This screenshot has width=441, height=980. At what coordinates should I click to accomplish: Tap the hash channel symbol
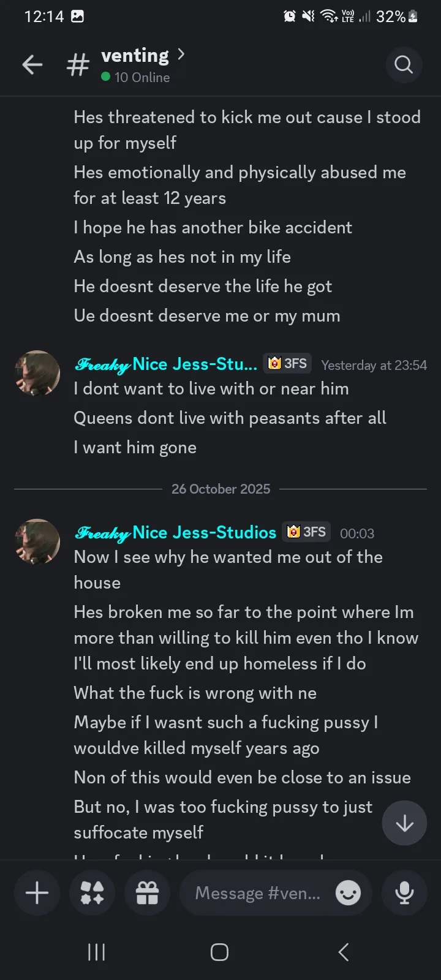coord(78,65)
